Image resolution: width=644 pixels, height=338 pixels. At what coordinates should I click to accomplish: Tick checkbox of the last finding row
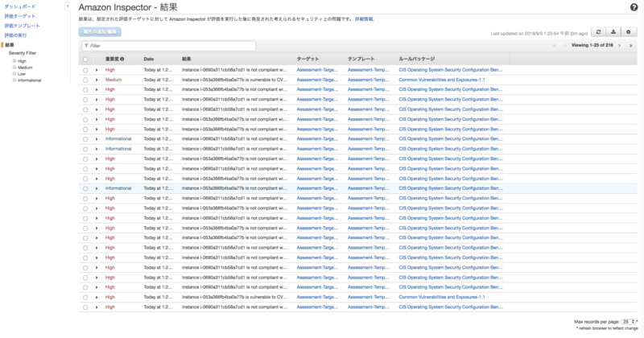click(x=85, y=307)
